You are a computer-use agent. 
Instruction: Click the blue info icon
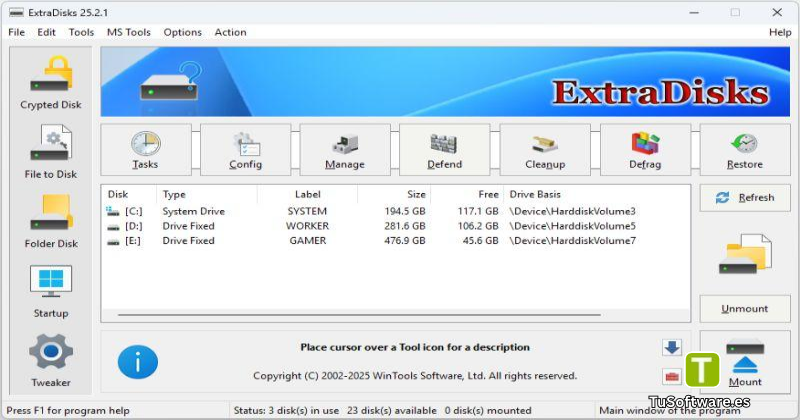click(138, 362)
